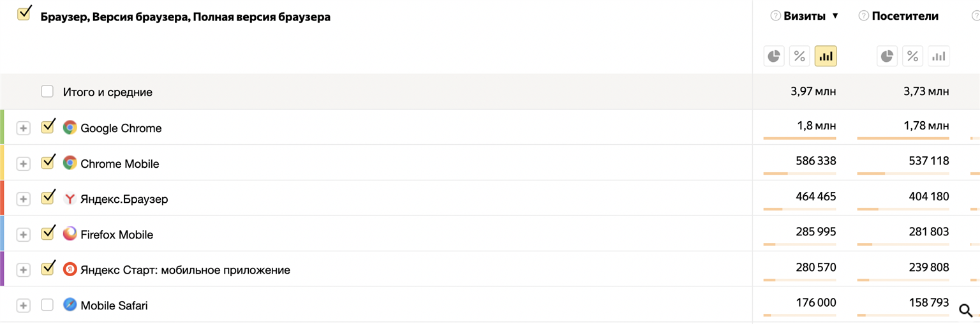Check the Mobile Safari row checkbox
The height and width of the screenshot is (324, 980).
47,306
